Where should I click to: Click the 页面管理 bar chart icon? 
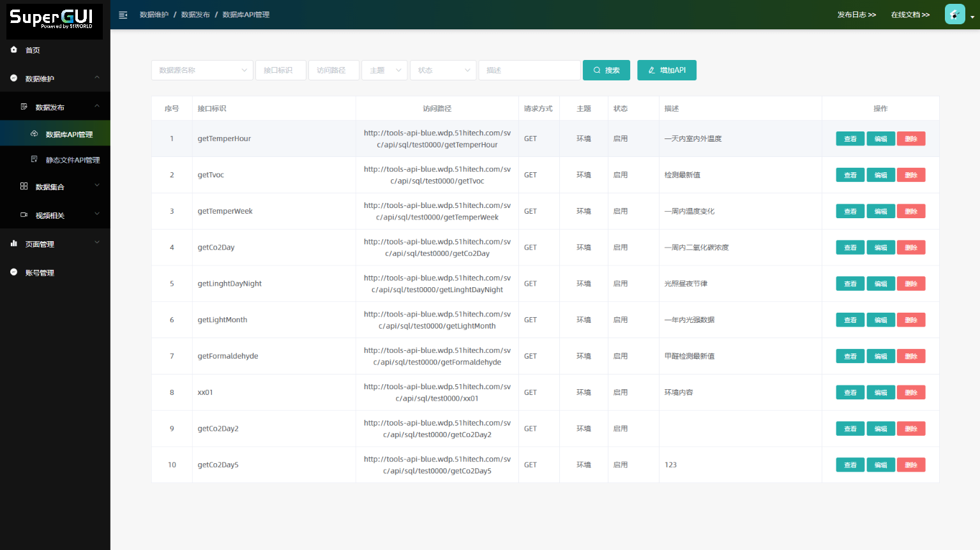coord(14,244)
